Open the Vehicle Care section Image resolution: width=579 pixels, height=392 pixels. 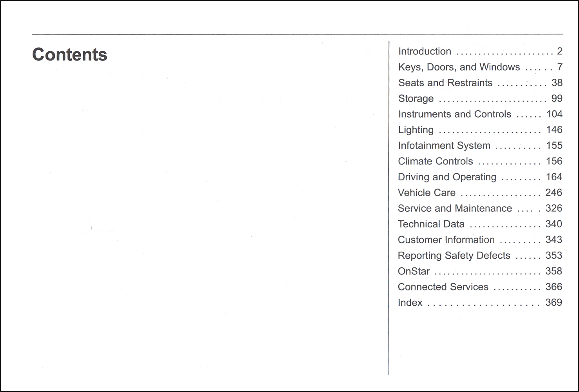coord(480,192)
